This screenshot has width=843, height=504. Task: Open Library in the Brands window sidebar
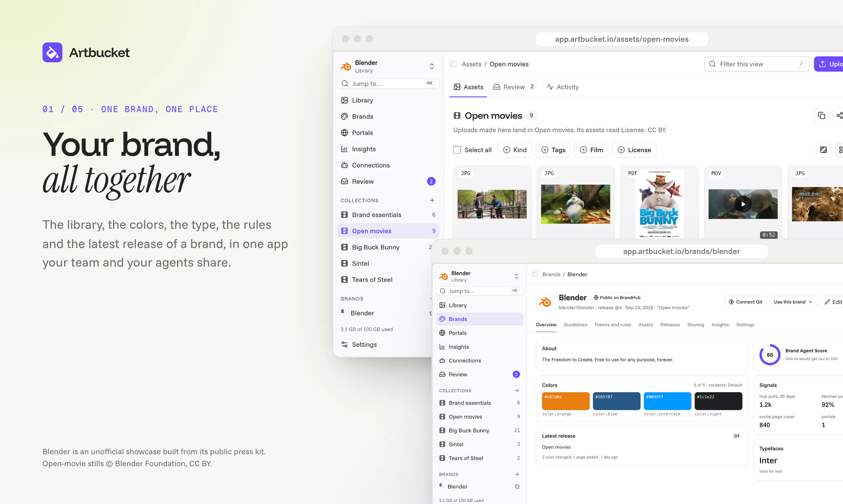(479, 305)
